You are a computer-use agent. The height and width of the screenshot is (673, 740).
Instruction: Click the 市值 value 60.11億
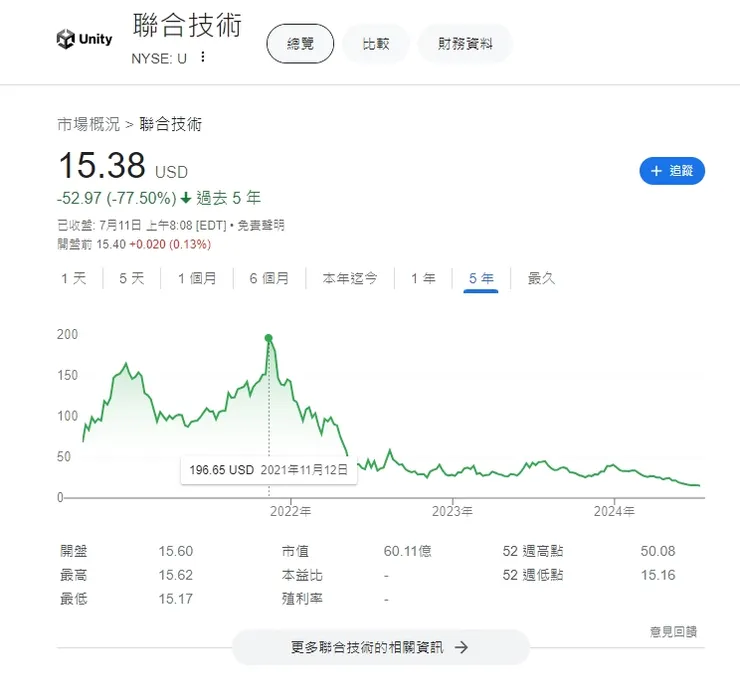point(407,551)
